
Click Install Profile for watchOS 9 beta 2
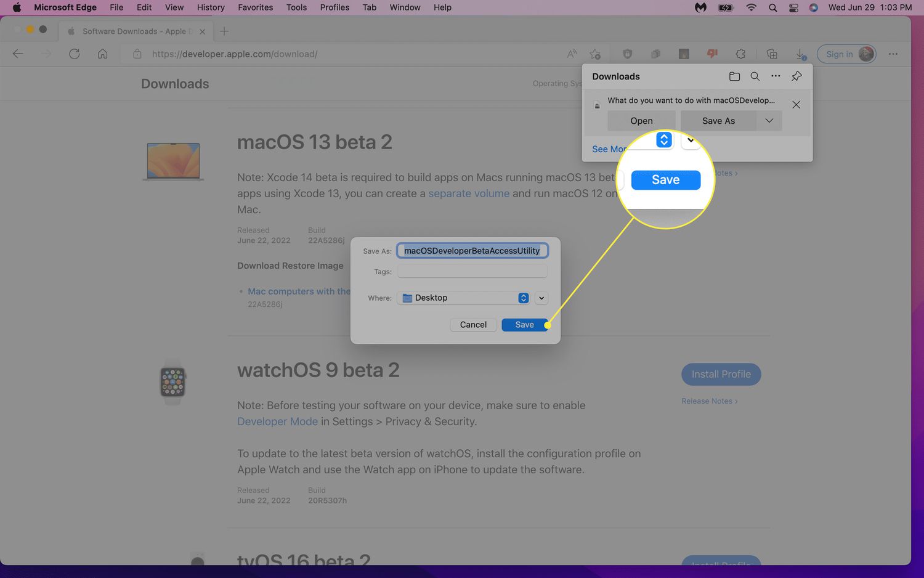(721, 374)
